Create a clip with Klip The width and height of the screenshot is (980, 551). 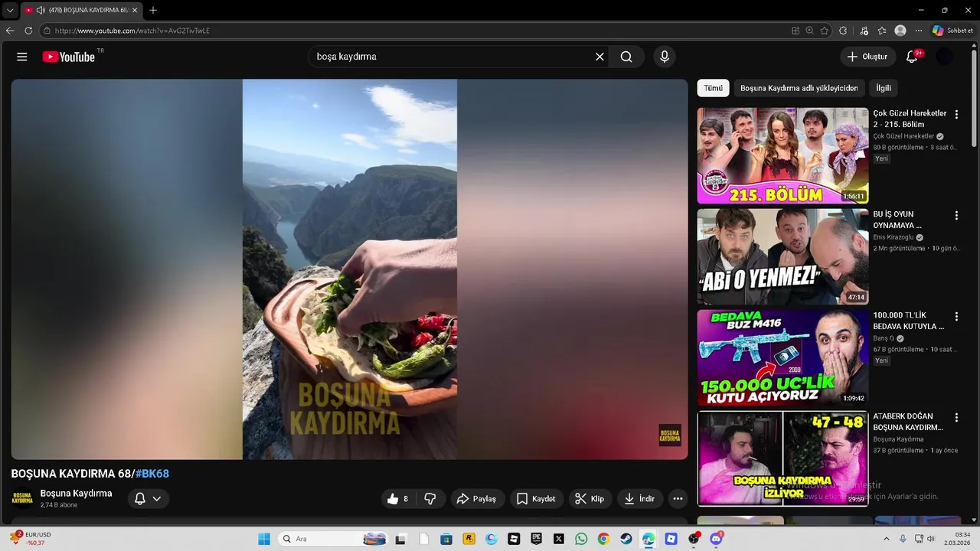(590, 499)
